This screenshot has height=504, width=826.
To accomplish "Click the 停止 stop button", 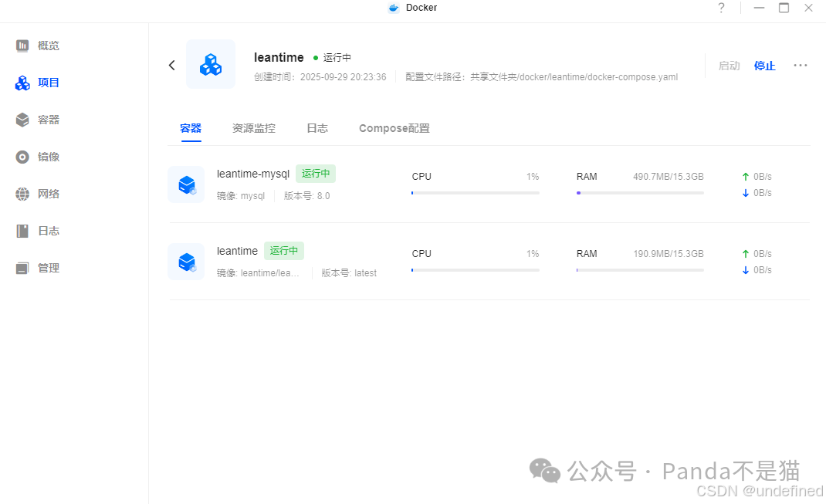I will tap(764, 66).
